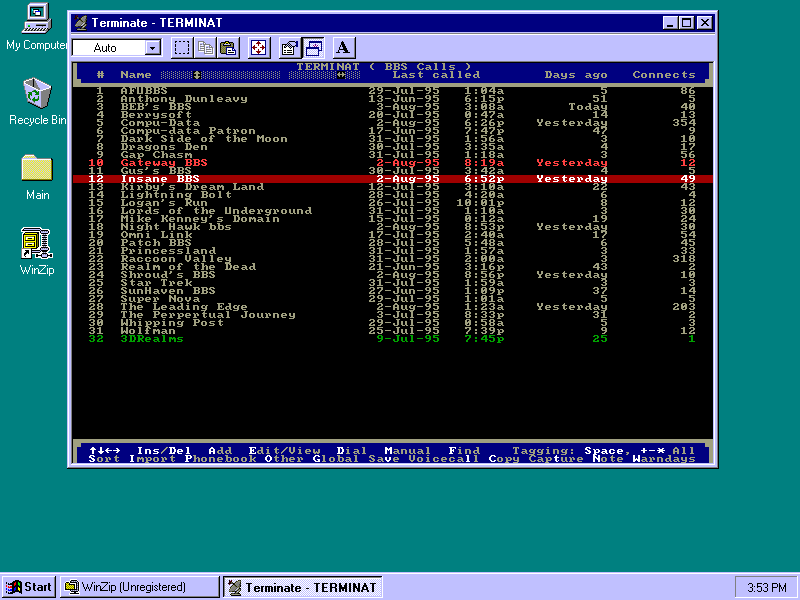Image resolution: width=800 pixels, height=600 pixels.
Task: Click the Name column header
Action: point(136,75)
